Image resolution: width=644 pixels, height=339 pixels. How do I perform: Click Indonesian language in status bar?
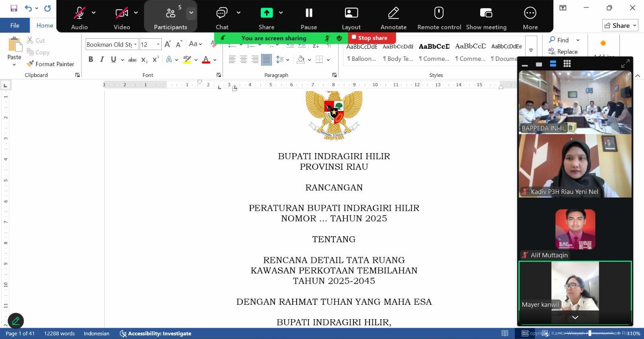[x=97, y=333]
